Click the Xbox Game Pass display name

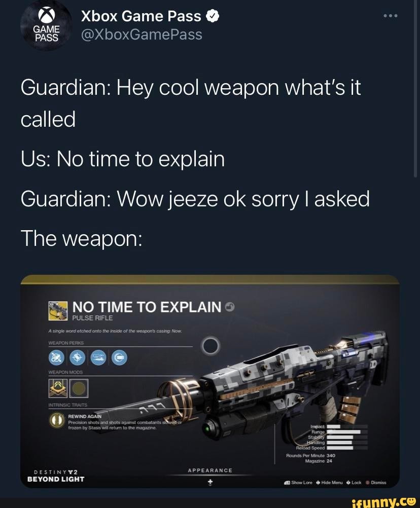click(x=141, y=16)
